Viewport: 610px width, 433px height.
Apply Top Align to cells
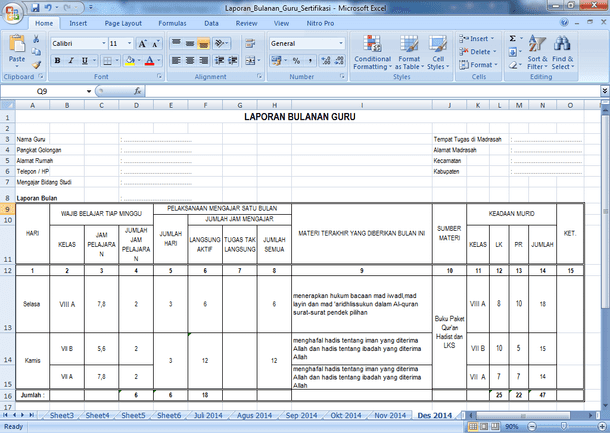[x=176, y=43]
